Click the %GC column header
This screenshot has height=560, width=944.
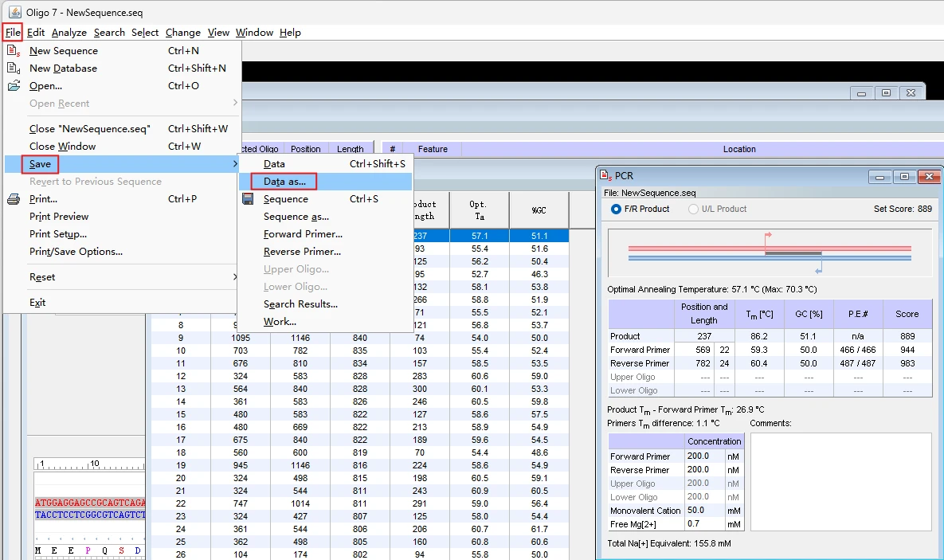(539, 210)
